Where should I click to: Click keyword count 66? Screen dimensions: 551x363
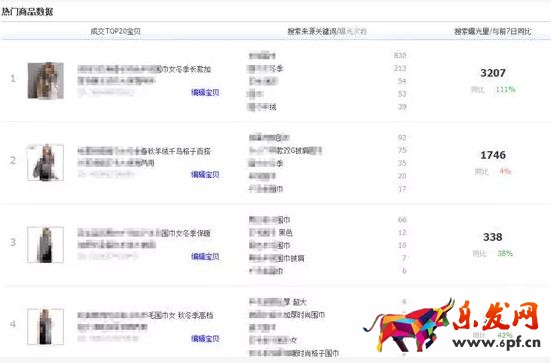[x=402, y=220]
